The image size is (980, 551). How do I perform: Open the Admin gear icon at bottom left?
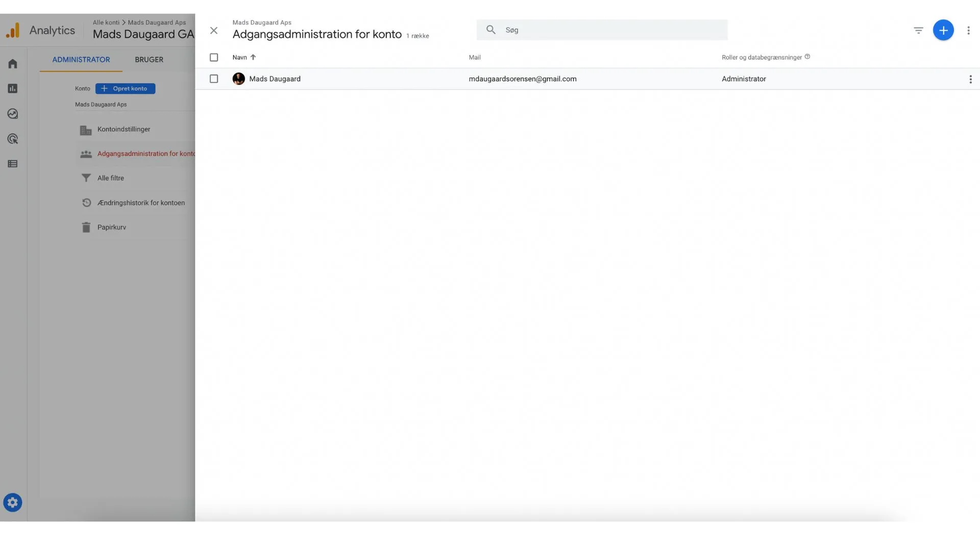pyautogui.click(x=13, y=503)
